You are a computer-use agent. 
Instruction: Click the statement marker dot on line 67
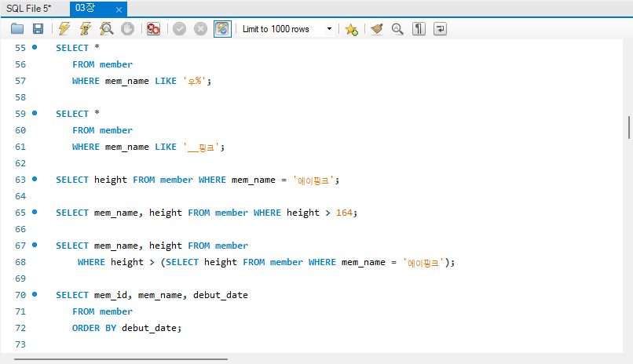[x=35, y=245]
